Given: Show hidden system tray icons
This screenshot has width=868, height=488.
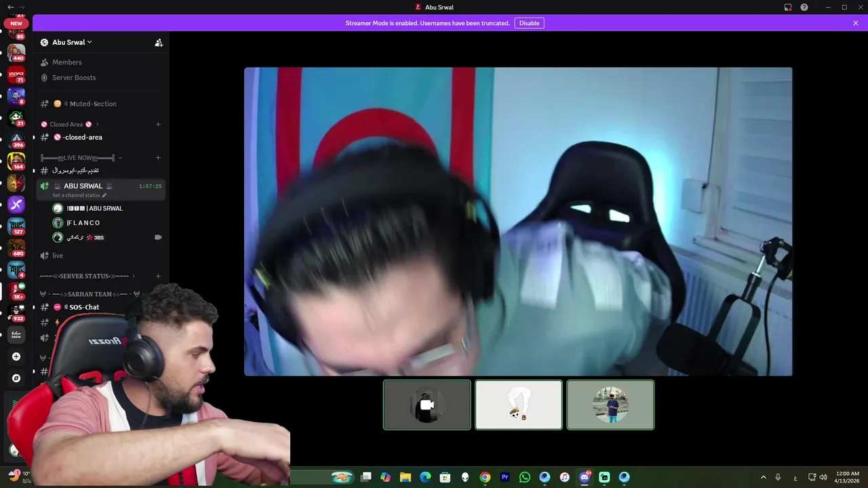Looking at the screenshot, I should [763, 477].
